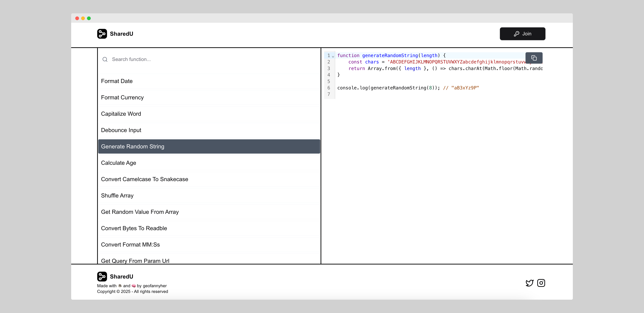The width and height of the screenshot is (644, 313).
Task: Click the key icon on Join button
Action: tap(516, 34)
